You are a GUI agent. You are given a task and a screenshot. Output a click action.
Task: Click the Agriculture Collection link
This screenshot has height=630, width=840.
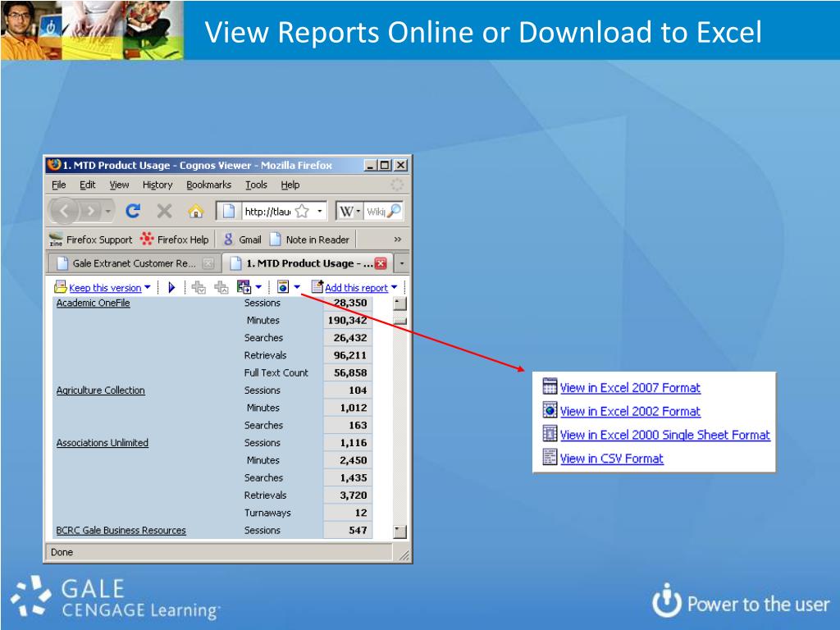pos(101,390)
